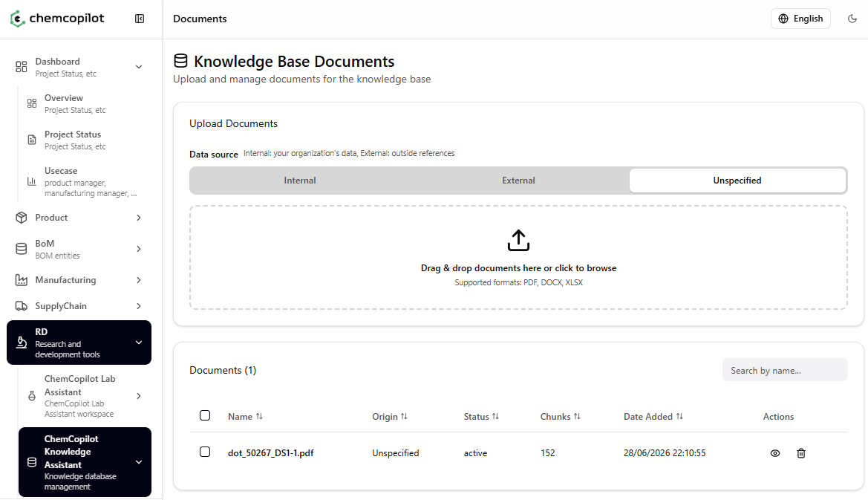The height and width of the screenshot is (500, 868).
Task: Open the English language selector
Action: pyautogui.click(x=800, y=19)
